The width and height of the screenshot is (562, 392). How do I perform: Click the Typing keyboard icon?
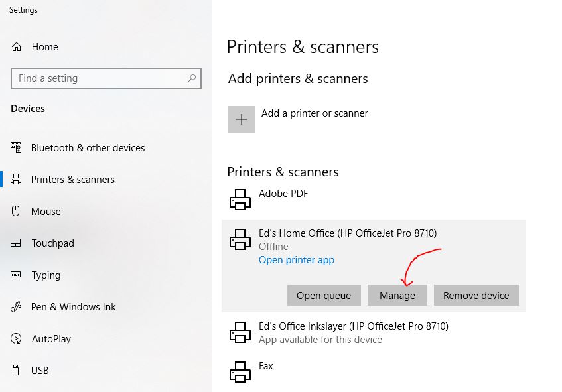[x=17, y=275]
